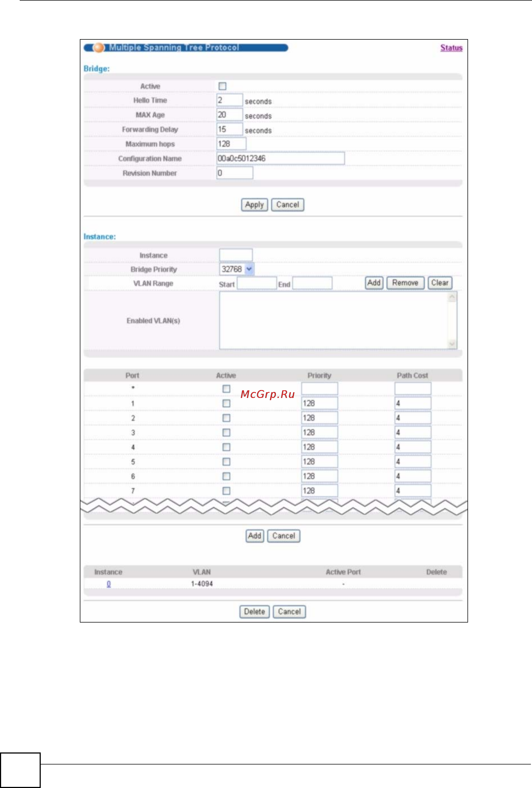Click the 1-4094 VLAN cell
The height and width of the screenshot is (788, 532).
pos(202,584)
